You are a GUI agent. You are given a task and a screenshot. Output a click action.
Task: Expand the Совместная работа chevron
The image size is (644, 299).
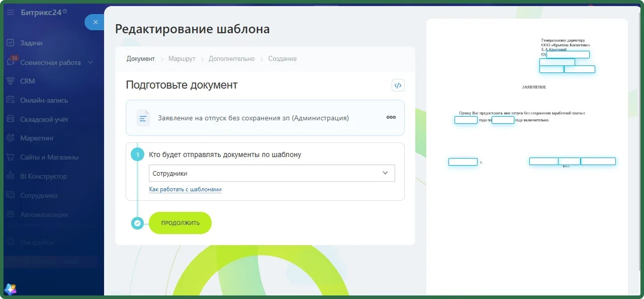(x=90, y=62)
